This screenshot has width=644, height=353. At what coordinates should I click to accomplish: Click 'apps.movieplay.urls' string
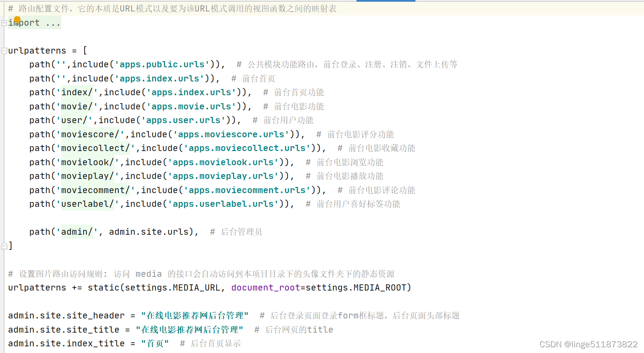224,176
